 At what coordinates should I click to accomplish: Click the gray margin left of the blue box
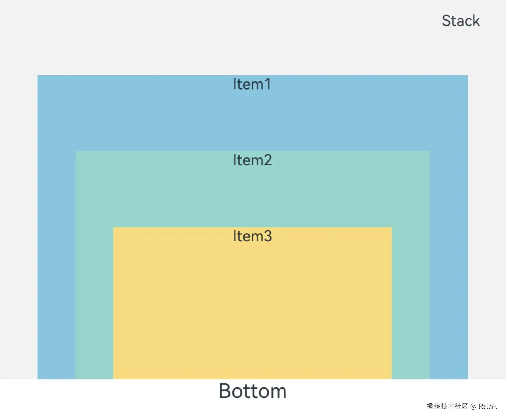pyautogui.click(x=18, y=223)
